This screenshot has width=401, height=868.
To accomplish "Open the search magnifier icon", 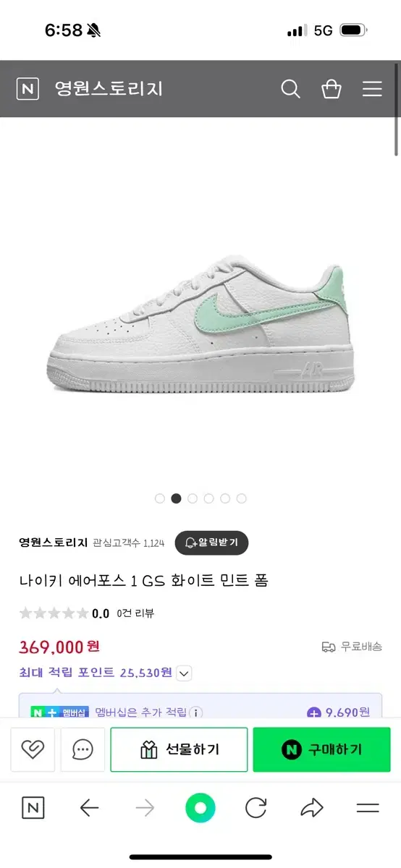I will pyautogui.click(x=290, y=89).
